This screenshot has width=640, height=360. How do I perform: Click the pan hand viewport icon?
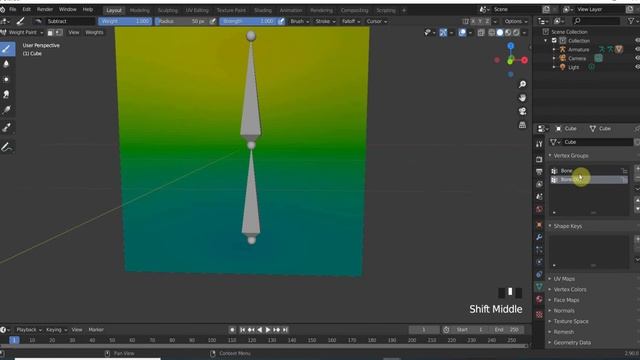(522, 98)
